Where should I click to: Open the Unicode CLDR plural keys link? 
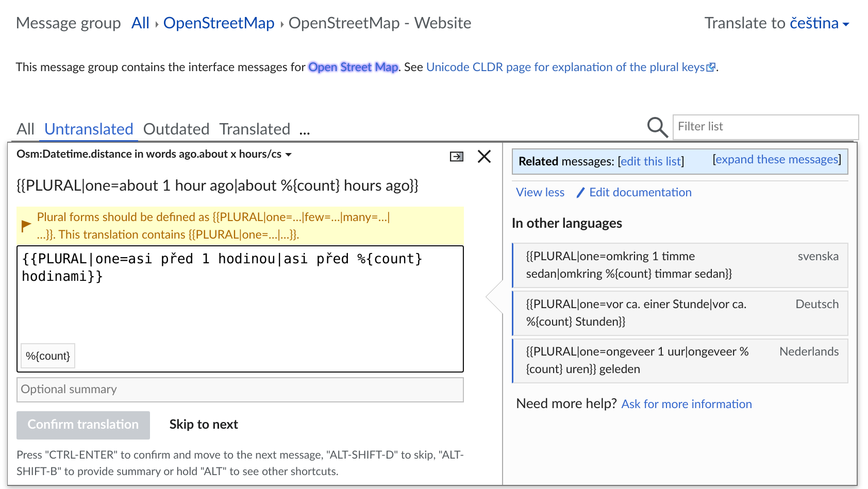pos(571,67)
